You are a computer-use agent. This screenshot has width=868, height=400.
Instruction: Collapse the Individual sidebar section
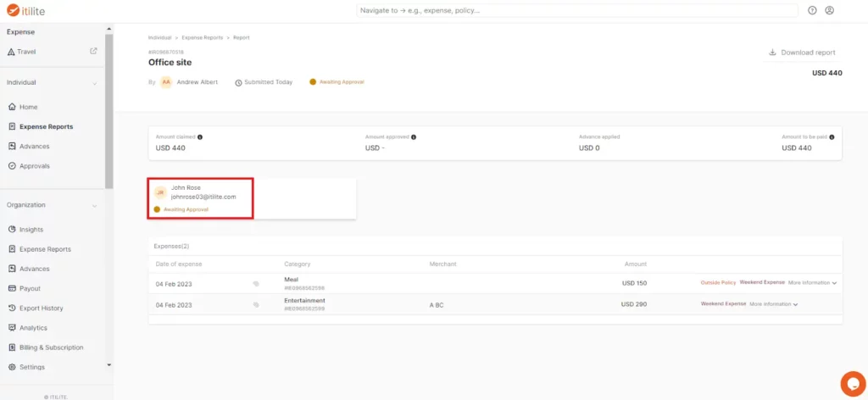coord(95,83)
